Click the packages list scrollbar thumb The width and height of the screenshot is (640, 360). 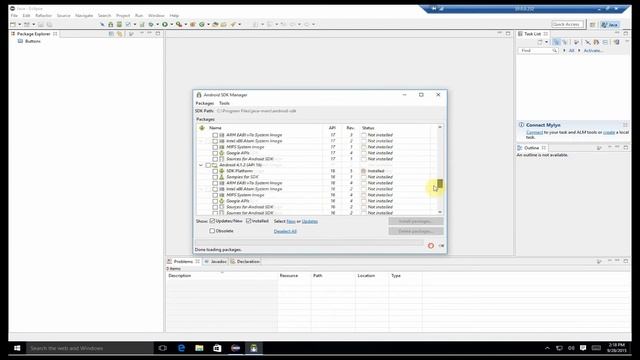pyautogui.click(x=440, y=183)
